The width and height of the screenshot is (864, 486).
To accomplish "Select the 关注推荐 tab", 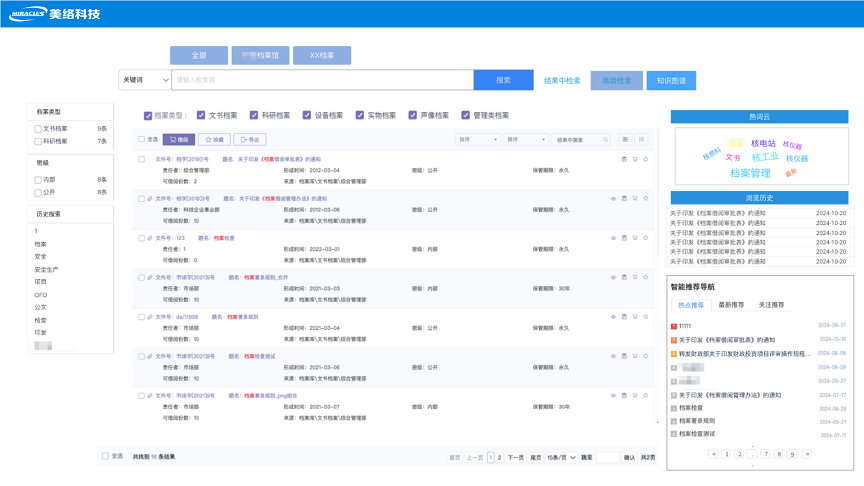I will click(771, 304).
